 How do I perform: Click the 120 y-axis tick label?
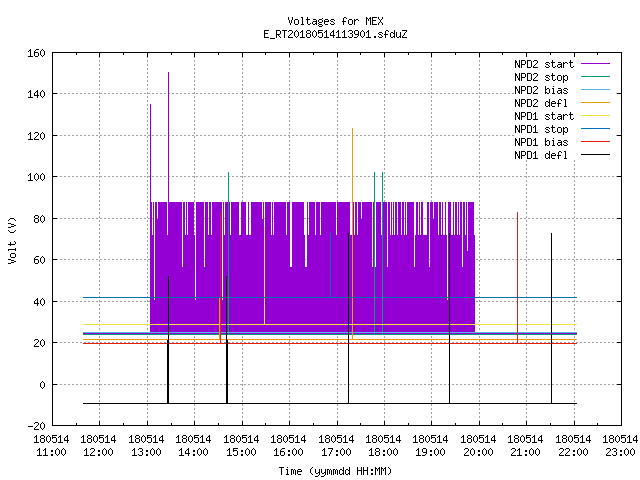click(x=36, y=136)
